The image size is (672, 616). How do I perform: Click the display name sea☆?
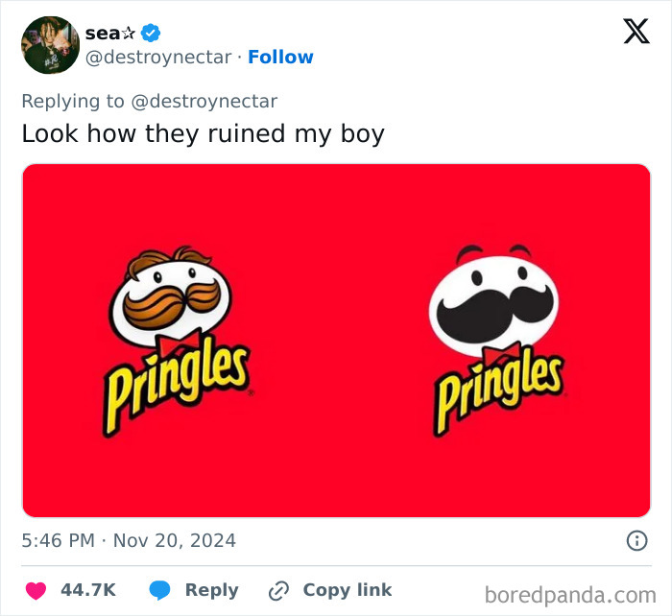(x=102, y=33)
